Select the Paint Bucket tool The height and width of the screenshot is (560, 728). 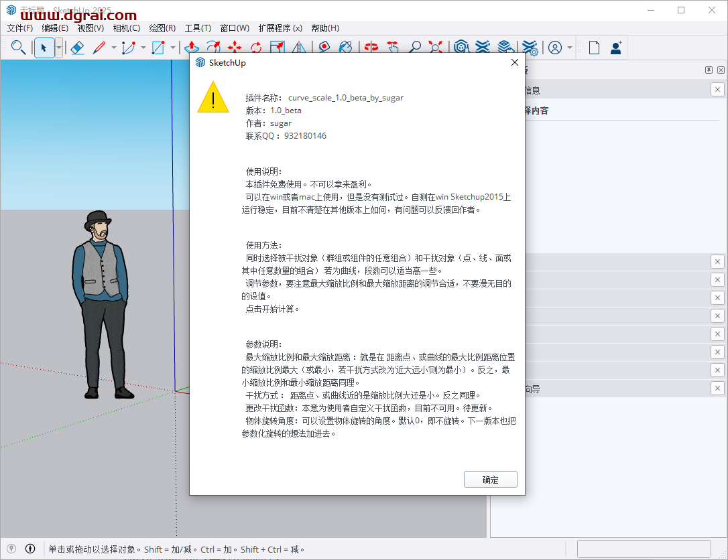click(345, 47)
